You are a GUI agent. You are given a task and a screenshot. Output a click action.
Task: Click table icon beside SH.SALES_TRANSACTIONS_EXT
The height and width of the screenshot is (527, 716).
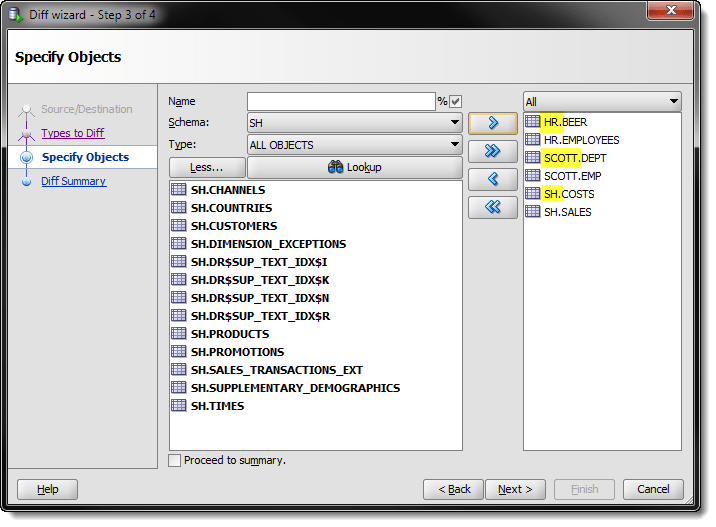[x=179, y=369]
